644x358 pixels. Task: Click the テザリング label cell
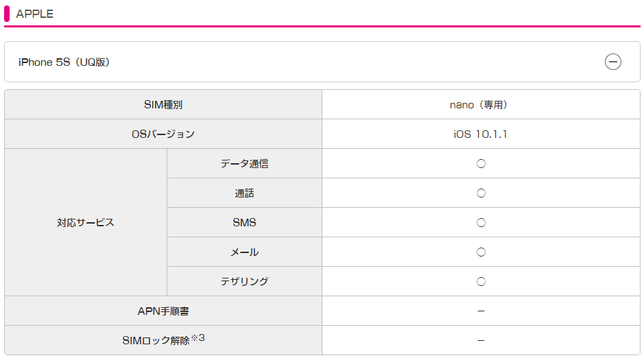point(244,281)
